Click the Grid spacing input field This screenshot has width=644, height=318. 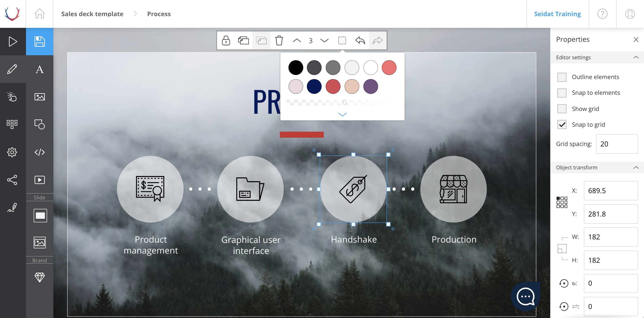(x=617, y=144)
